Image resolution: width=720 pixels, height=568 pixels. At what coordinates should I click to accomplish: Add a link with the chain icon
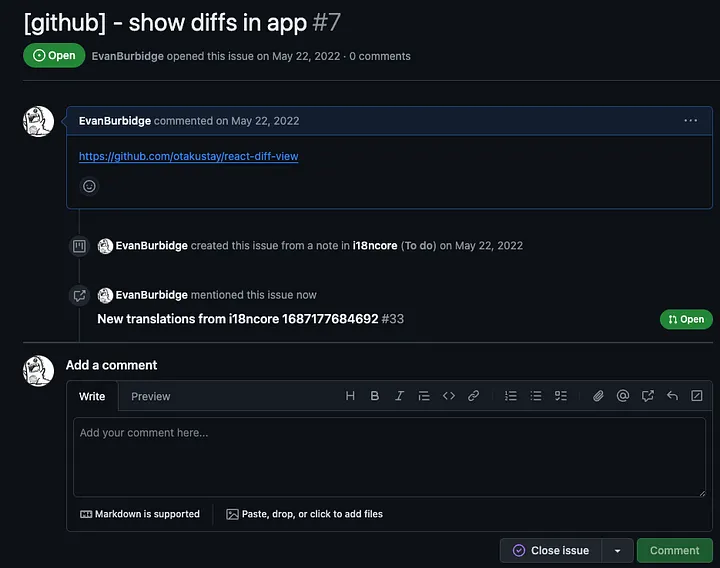[473, 396]
